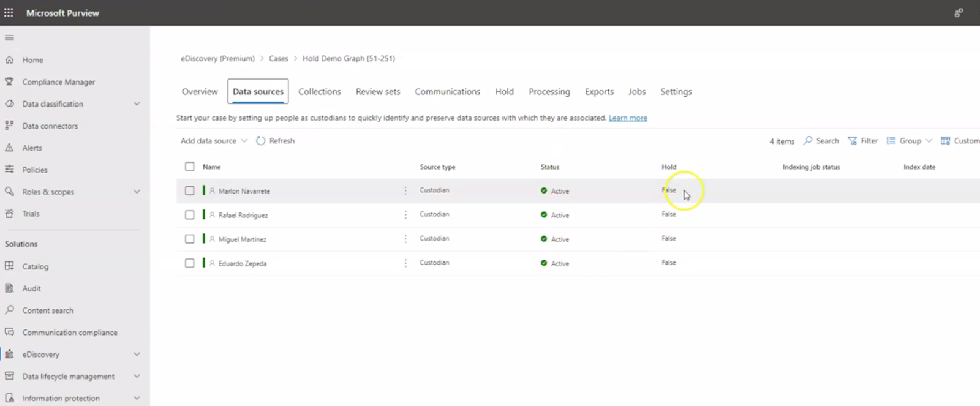Image resolution: width=980 pixels, height=406 pixels.
Task: Check the Eduardo Zepeda row checkbox
Action: tap(190, 263)
